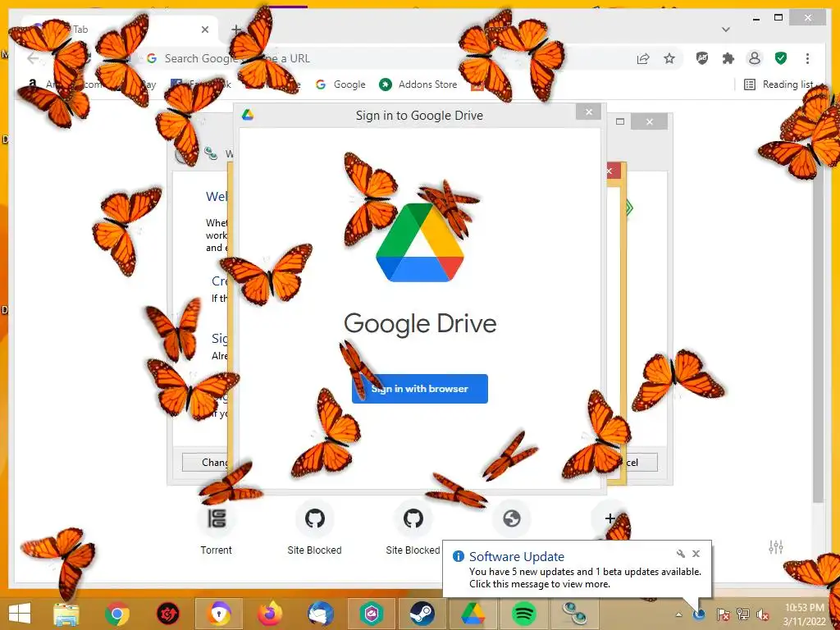Show hidden system tray icons
The image size is (840, 630).
click(x=678, y=614)
